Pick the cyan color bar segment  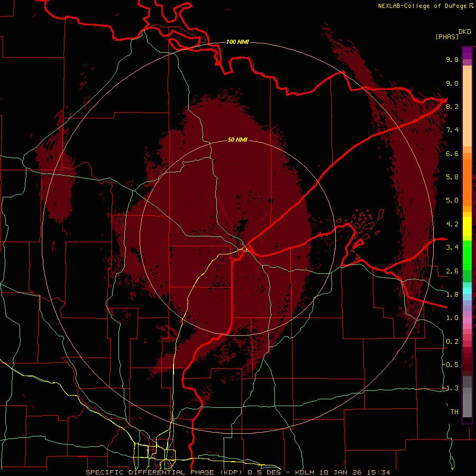click(x=467, y=291)
